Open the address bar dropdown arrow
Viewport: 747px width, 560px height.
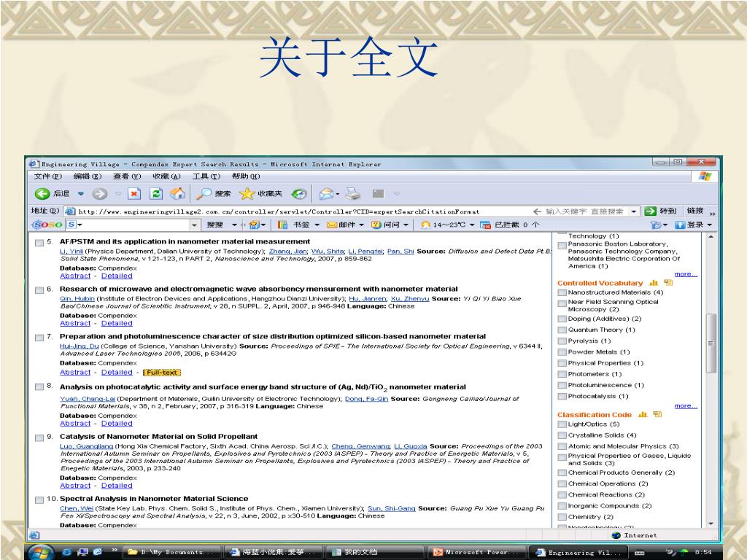634,211
